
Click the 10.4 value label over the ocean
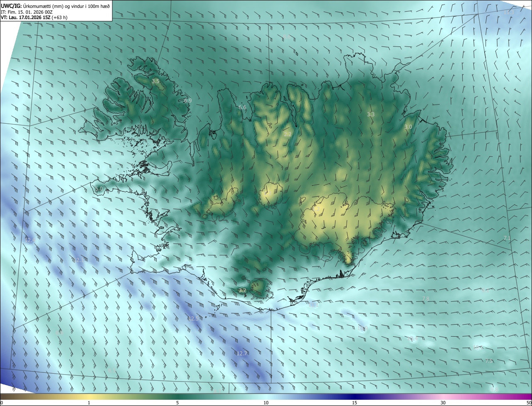pyautogui.click(x=412, y=339)
